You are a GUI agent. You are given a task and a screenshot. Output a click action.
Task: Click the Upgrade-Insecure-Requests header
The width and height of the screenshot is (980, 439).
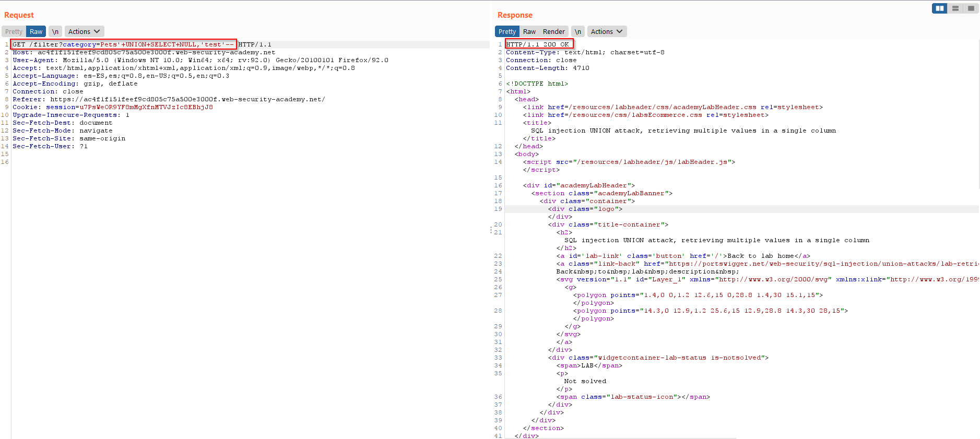pyautogui.click(x=71, y=115)
